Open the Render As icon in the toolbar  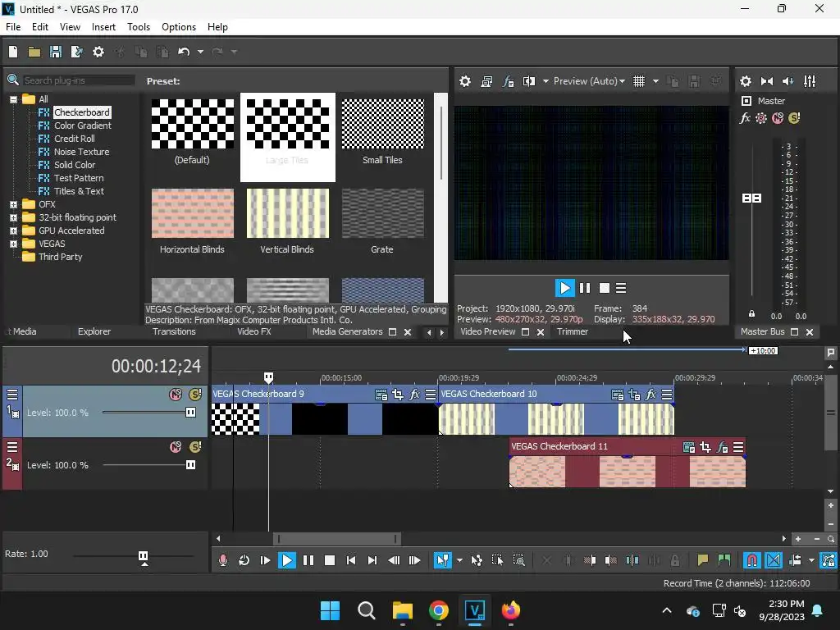pos(76,52)
